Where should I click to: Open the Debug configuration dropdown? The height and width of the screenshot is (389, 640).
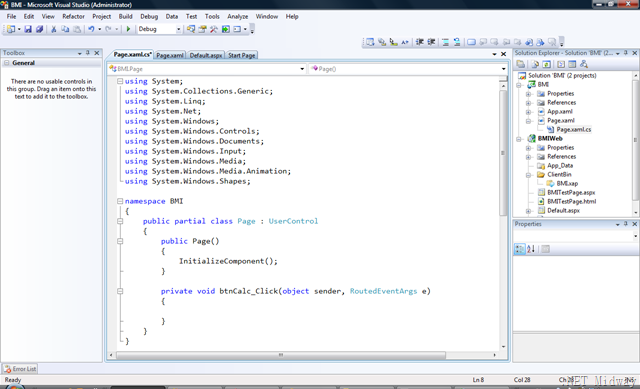coord(178,29)
